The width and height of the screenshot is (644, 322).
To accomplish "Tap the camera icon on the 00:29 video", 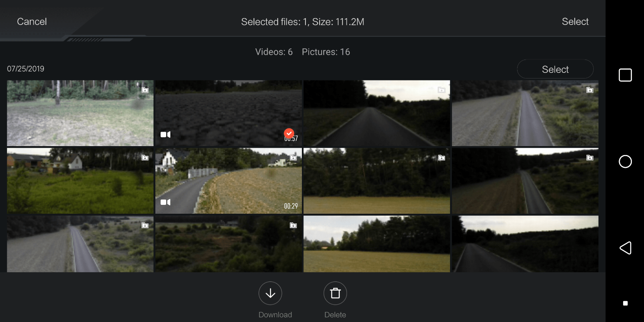I will (165, 202).
